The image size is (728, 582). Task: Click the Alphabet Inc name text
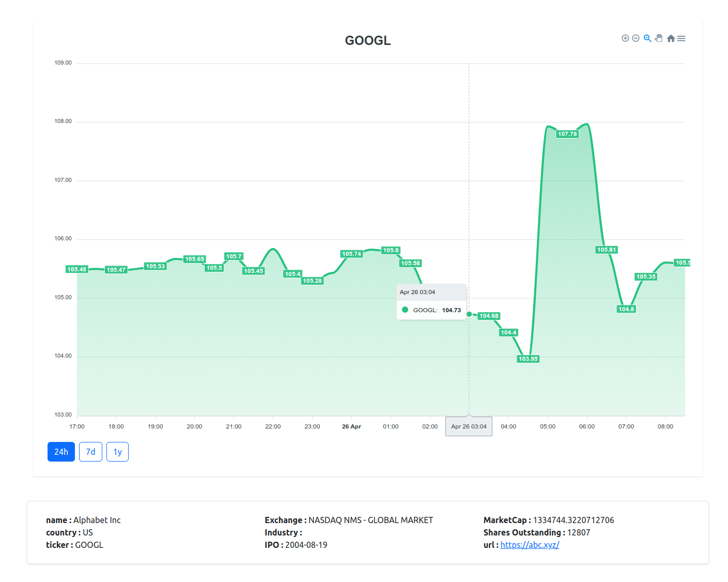point(97,520)
